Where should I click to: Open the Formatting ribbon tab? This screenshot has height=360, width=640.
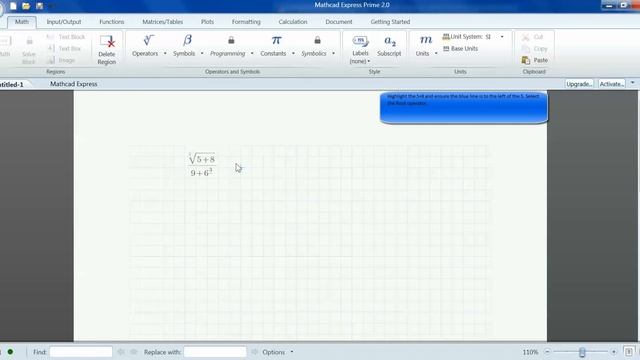(x=246, y=22)
